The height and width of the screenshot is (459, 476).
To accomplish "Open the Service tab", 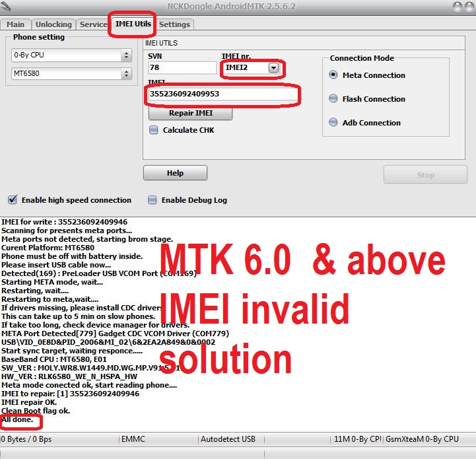I will click(x=93, y=24).
